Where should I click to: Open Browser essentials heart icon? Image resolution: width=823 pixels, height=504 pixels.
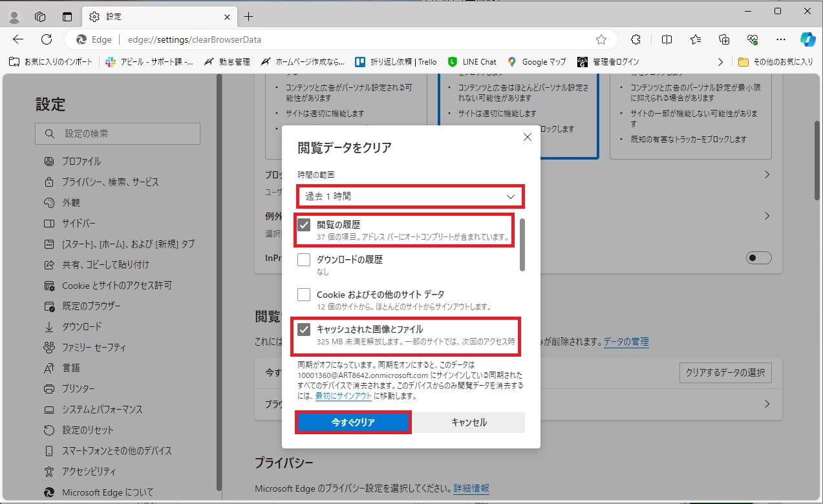(753, 39)
